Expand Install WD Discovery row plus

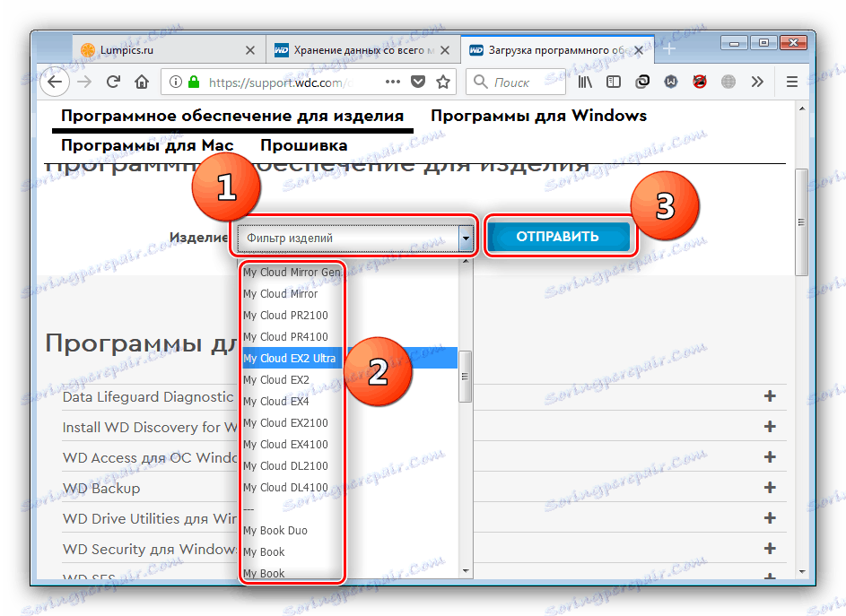(x=770, y=427)
